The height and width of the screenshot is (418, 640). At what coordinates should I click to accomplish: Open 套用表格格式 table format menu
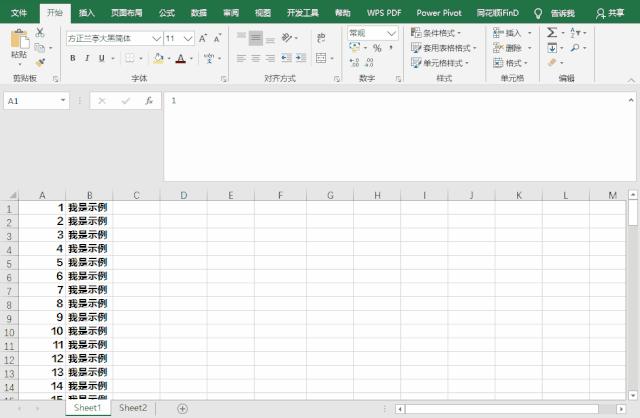[444, 48]
